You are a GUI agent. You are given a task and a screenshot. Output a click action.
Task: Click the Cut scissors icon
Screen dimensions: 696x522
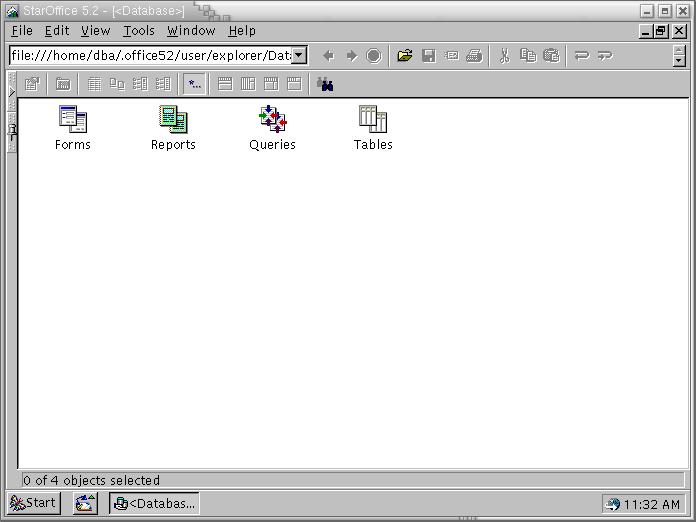click(505, 56)
